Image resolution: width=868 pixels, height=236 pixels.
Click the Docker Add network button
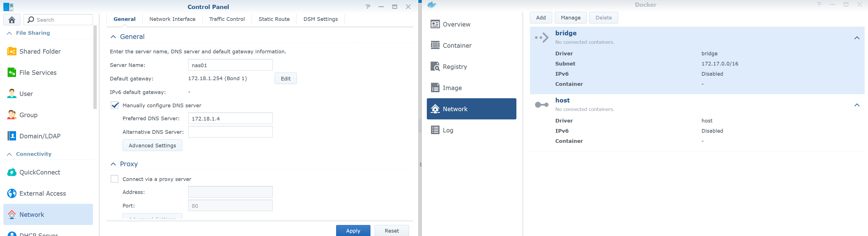541,18
